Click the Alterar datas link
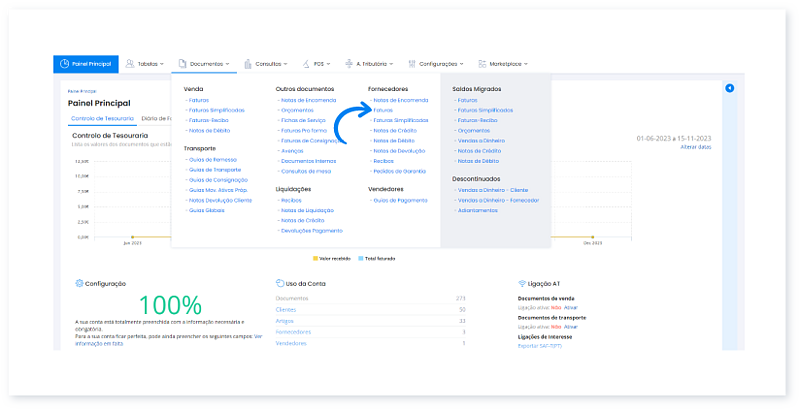Viewport: 800px width, 409px height. 696,147
